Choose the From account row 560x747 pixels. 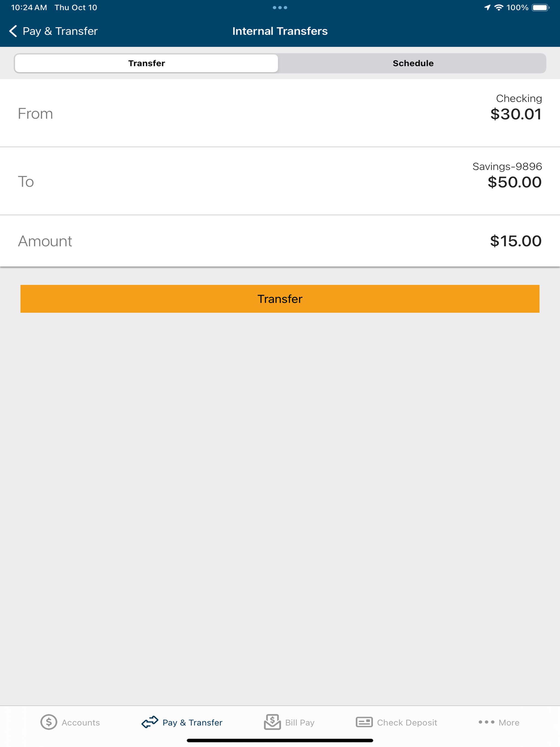click(280, 113)
